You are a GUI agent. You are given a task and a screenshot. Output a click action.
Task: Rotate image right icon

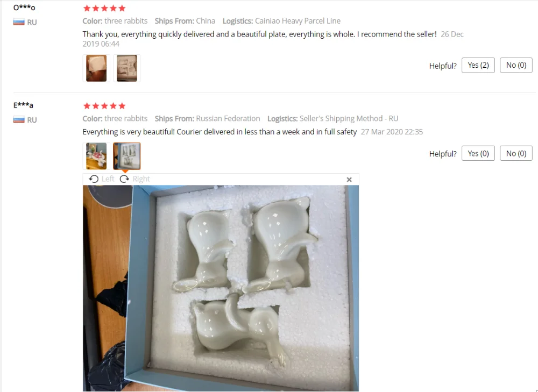(x=124, y=179)
